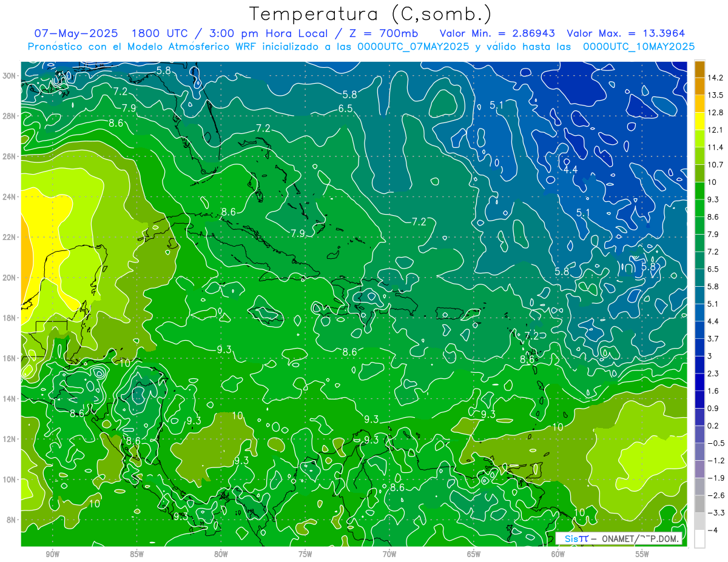728x562 pixels.
Task: Click the 12N latitude axis label
Action: click(9, 439)
